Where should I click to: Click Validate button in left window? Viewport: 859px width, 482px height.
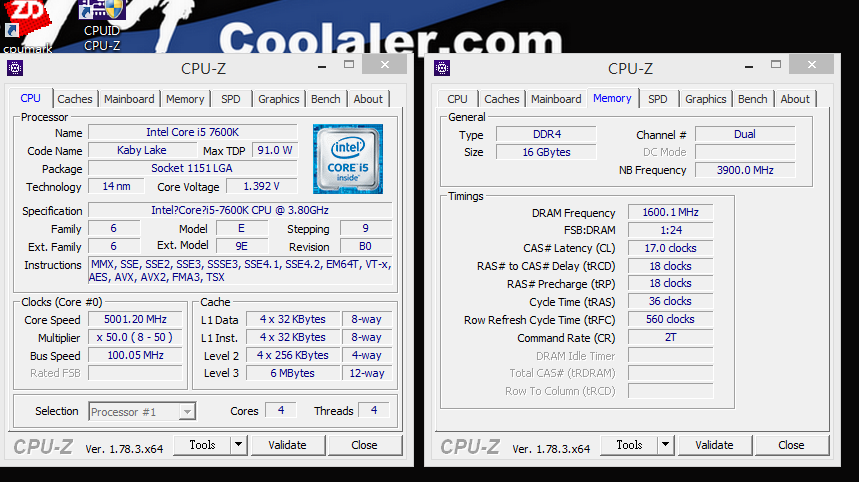(x=287, y=445)
